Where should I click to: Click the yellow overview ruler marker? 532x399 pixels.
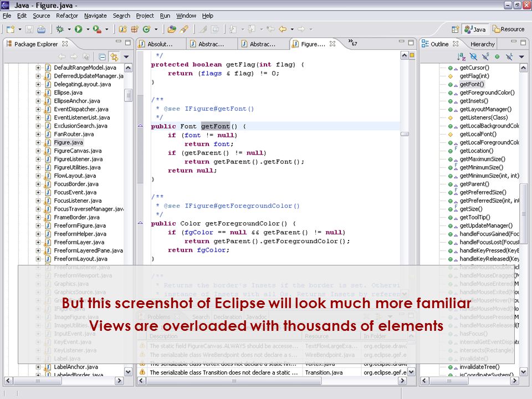point(412,55)
